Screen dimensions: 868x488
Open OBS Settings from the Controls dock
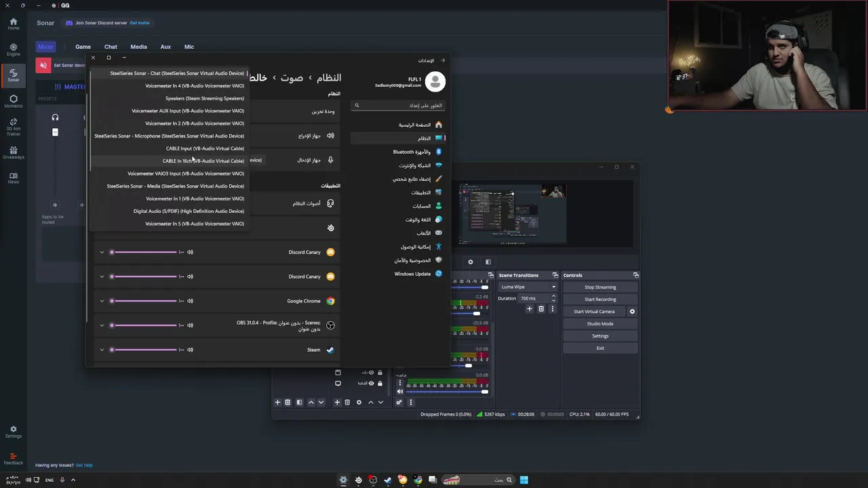(x=600, y=336)
